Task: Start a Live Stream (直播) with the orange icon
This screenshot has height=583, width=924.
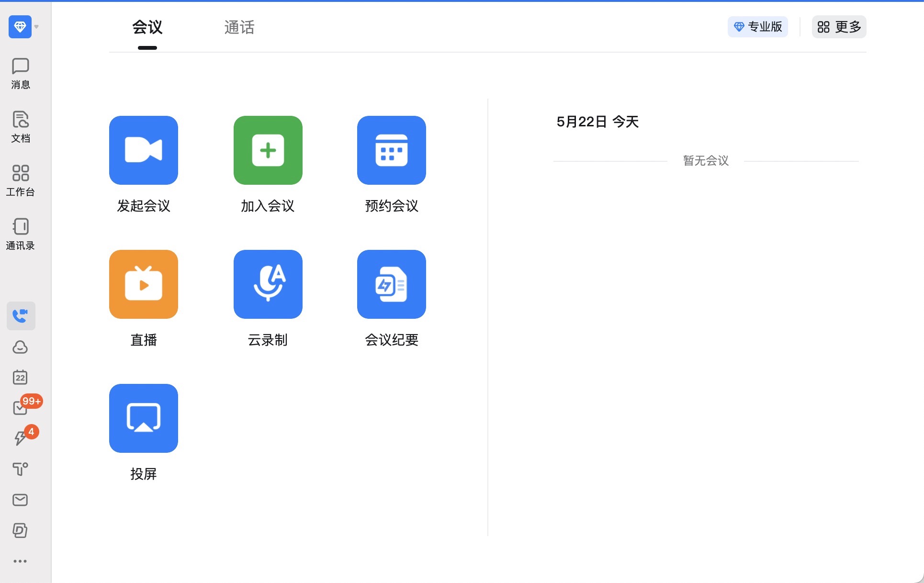Action: (143, 284)
